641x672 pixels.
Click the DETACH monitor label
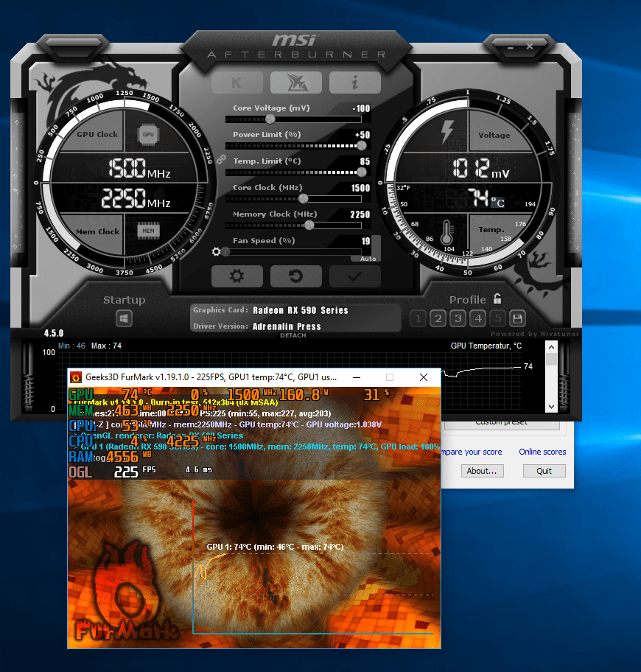(293, 335)
